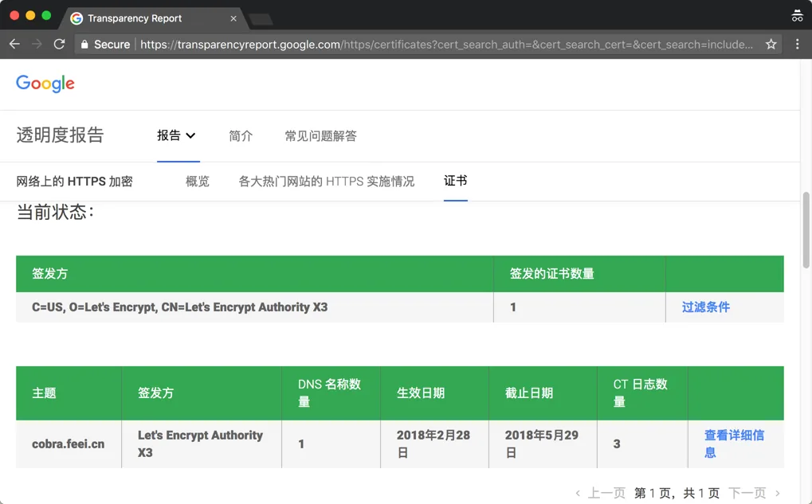Click 网络上的 HTTPS 加密 heading
Image resolution: width=812 pixels, height=504 pixels.
[75, 181]
